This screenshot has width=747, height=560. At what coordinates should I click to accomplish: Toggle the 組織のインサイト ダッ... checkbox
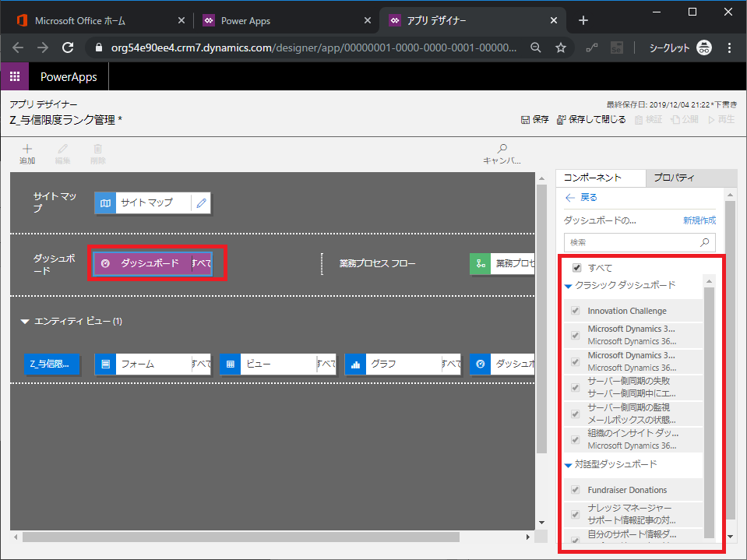pos(576,439)
